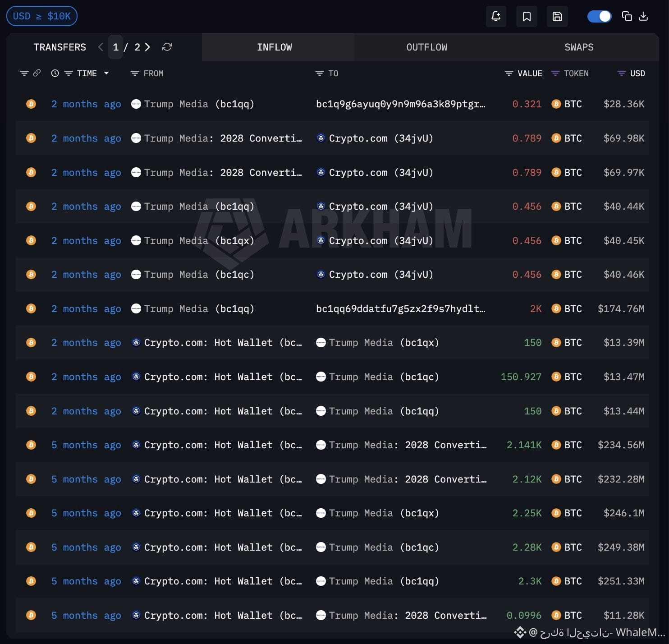
Task: Open Trump Media (bc1qx) in the $246.1M row
Action: click(x=384, y=513)
